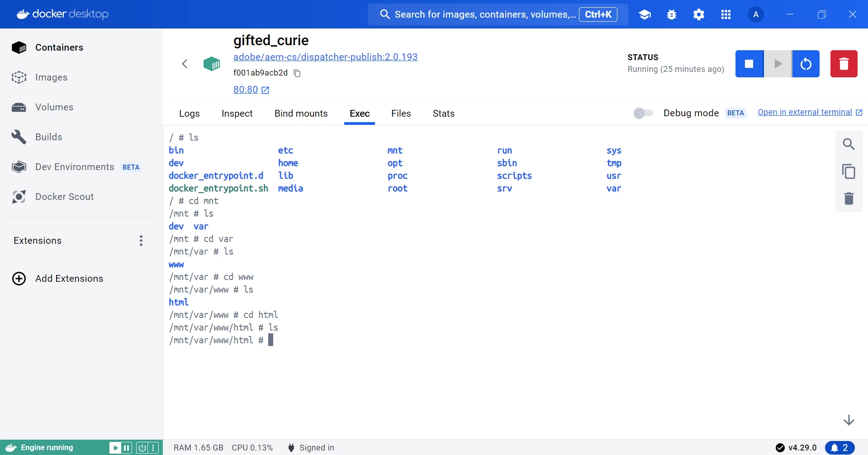Switch to the Files tab
Image resolution: width=868 pixels, height=455 pixels.
[x=401, y=114]
